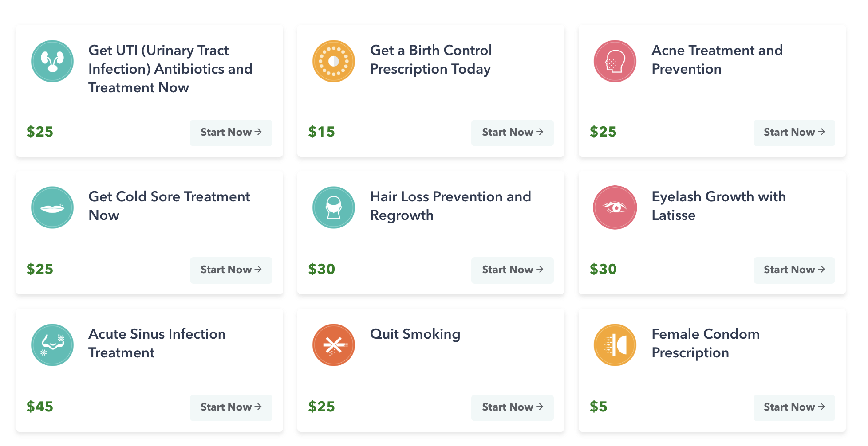Start the hair loss regrowth service
868x446 pixels.
click(x=513, y=270)
